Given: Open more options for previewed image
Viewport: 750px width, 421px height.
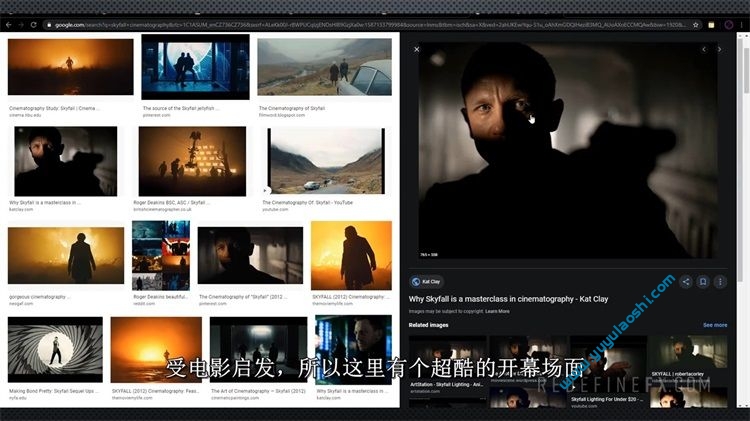Looking at the screenshot, I should tap(720, 282).
